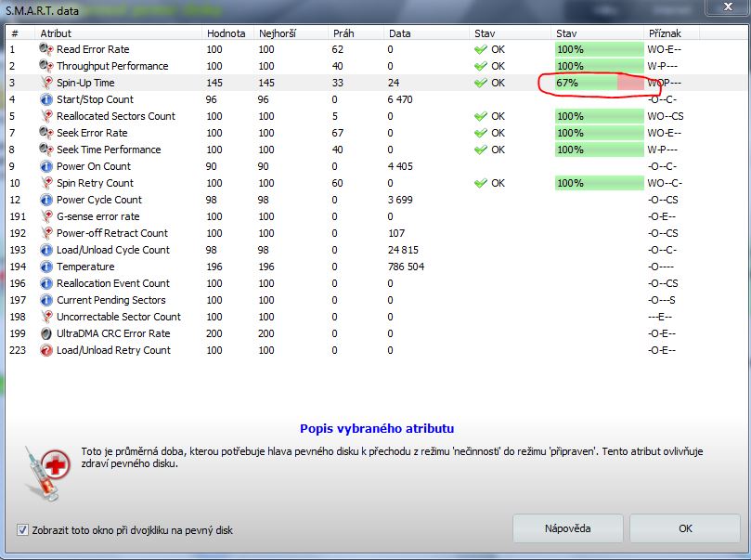This screenshot has width=751, height=560.
Task: Click the Read Error Rate attribute icon
Action: (x=46, y=49)
